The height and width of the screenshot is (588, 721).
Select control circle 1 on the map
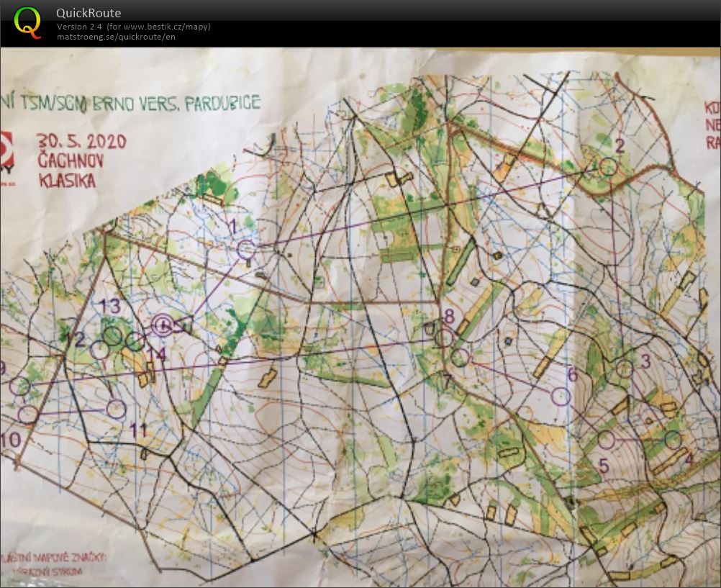246,250
